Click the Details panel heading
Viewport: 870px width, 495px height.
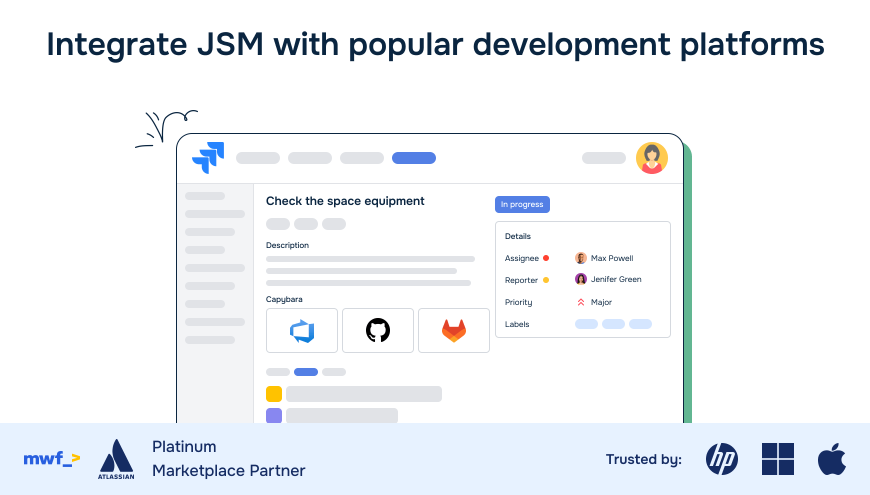[x=518, y=236]
